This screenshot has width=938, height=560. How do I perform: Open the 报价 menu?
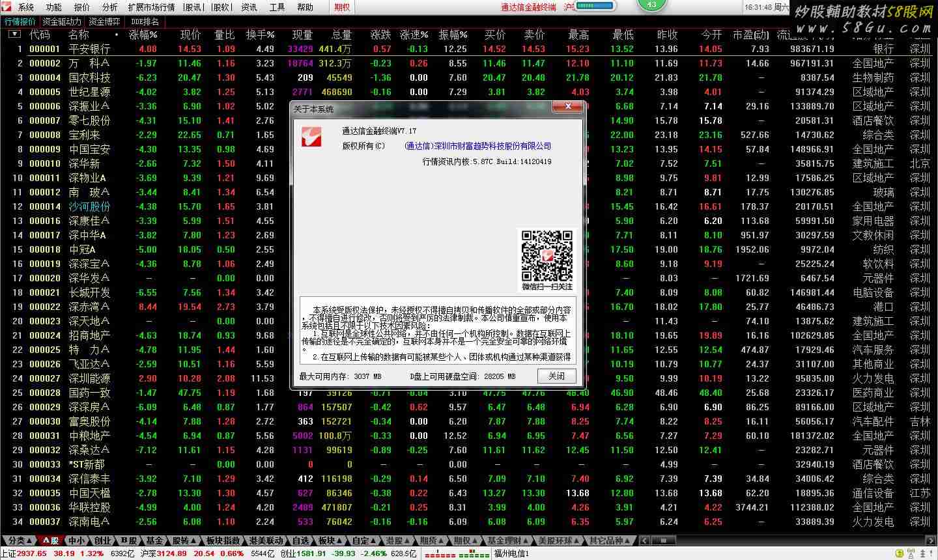tap(82, 7)
